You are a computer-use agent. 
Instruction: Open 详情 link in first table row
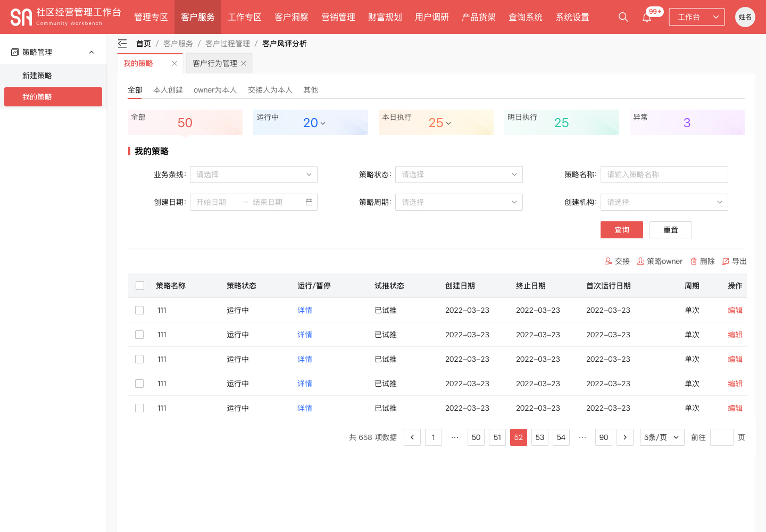[x=305, y=310]
